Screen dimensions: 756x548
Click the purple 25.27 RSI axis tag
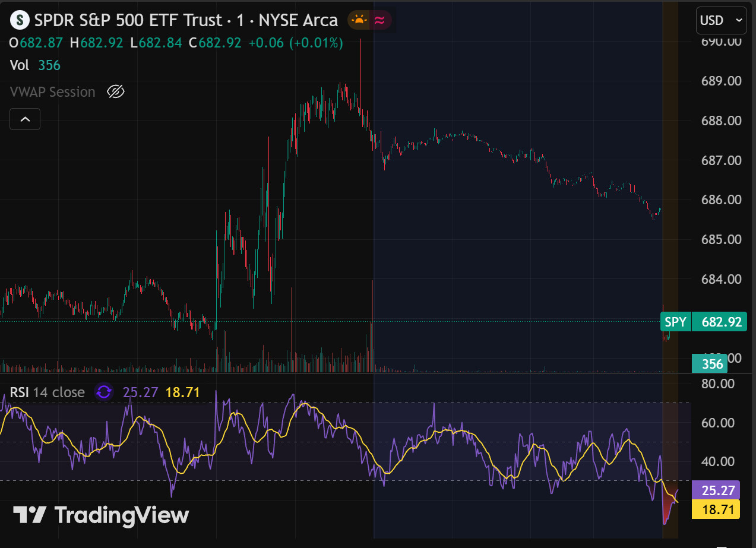click(x=716, y=490)
